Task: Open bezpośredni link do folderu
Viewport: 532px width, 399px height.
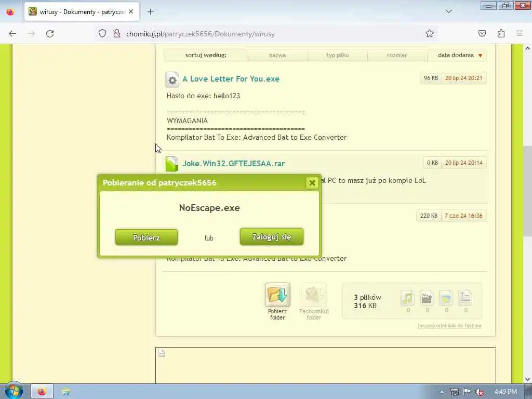Action: tap(449, 326)
